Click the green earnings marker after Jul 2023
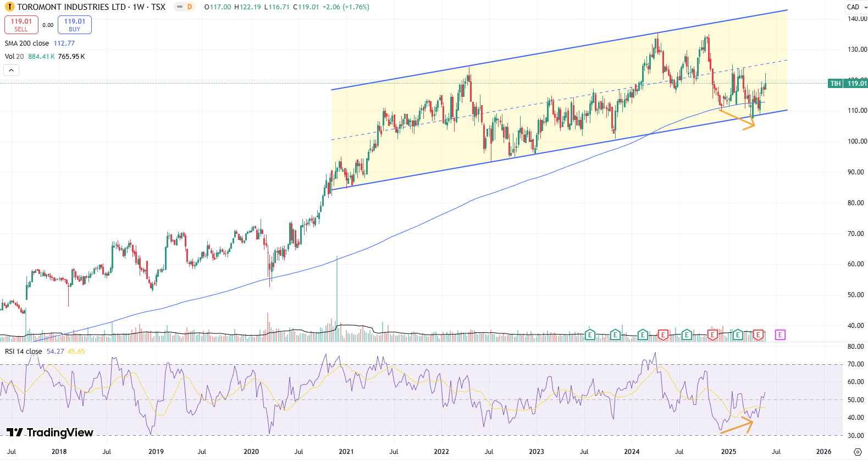Viewport: 868px width, 460px height. click(590, 335)
